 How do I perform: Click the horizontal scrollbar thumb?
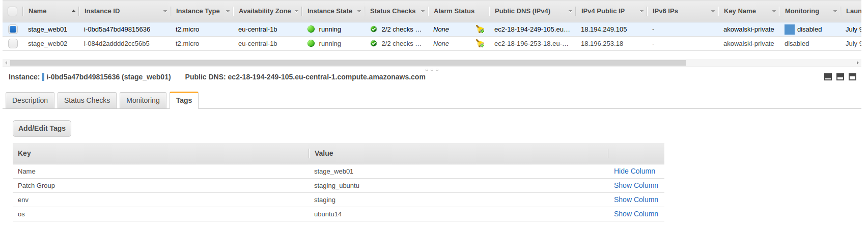pos(348,63)
